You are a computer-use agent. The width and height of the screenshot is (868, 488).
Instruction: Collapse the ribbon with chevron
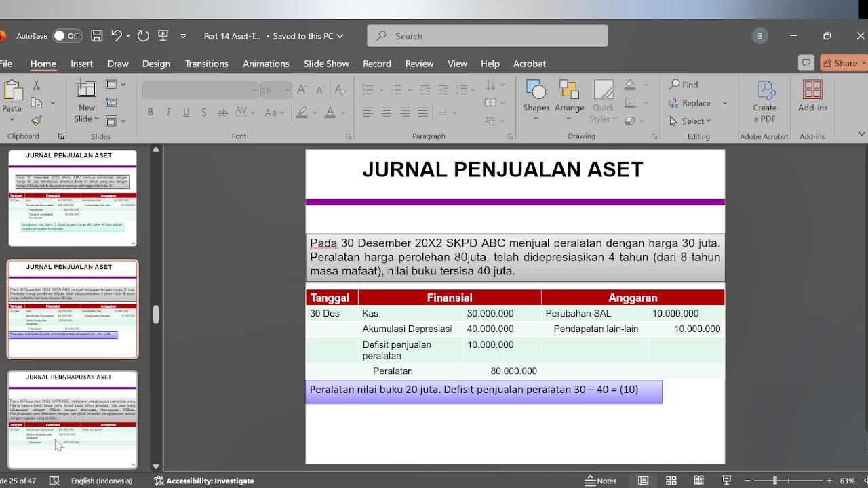[861, 134]
